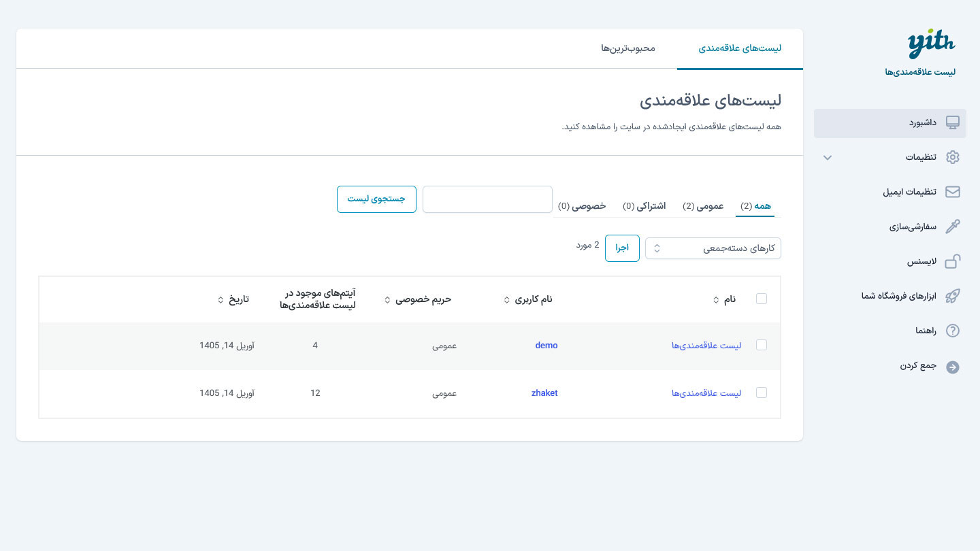The image size is (980, 551).
Task: Sort by نام کاربری column arrows
Action: click(x=506, y=300)
